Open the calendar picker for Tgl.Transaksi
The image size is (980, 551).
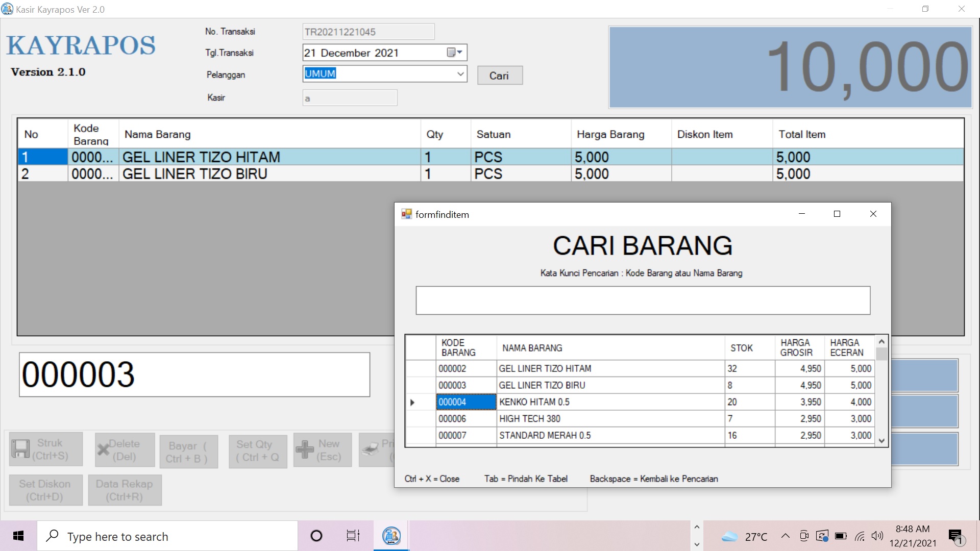point(454,53)
